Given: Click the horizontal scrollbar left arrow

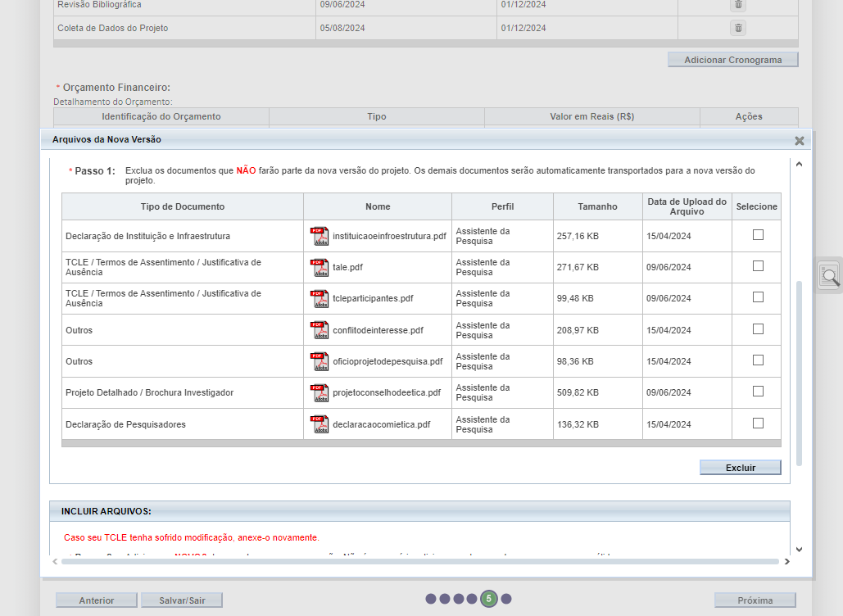Looking at the screenshot, I should point(55,562).
